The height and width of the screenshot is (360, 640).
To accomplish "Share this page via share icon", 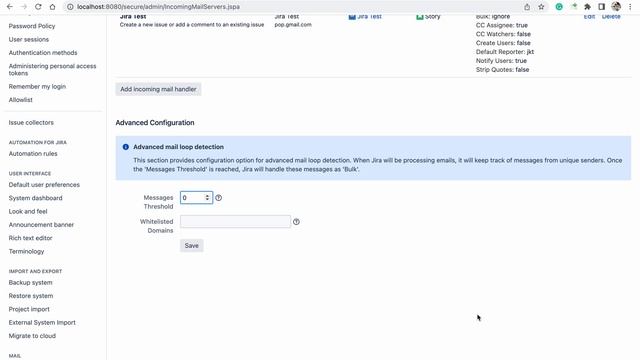I will coord(527,7).
